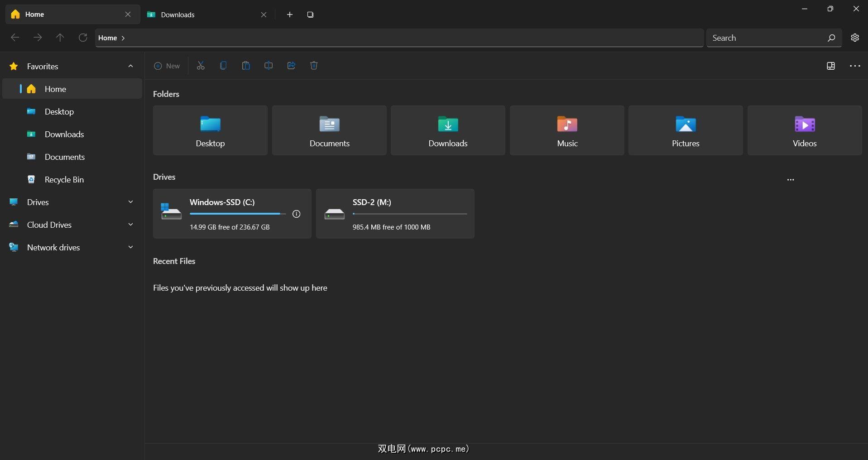
Task: Collapse the Favorites section
Action: [x=130, y=66]
